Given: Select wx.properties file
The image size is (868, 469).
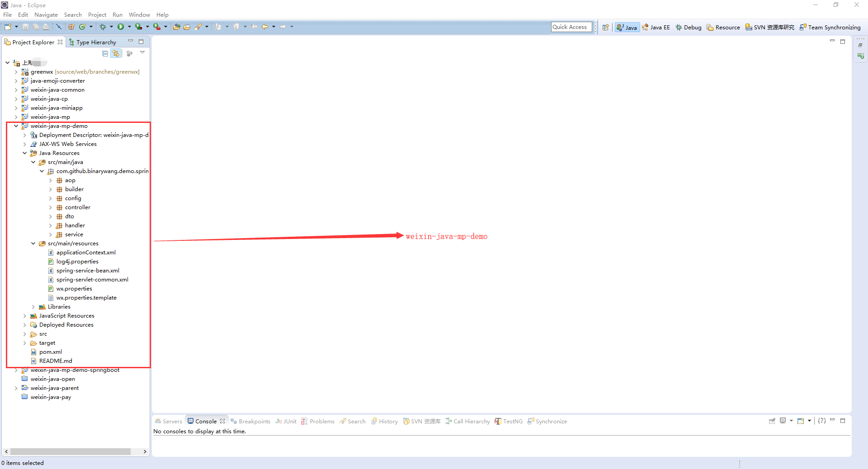Looking at the screenshot, I should 70,289.
